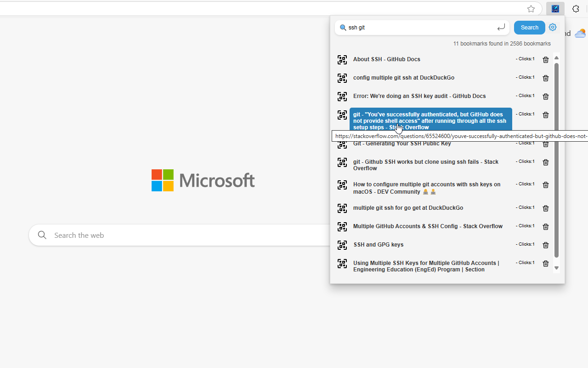The height and width of the screenshot is (368, 588).
Task: Click the Enter arrow icon in search field
Action: (501, 28)
